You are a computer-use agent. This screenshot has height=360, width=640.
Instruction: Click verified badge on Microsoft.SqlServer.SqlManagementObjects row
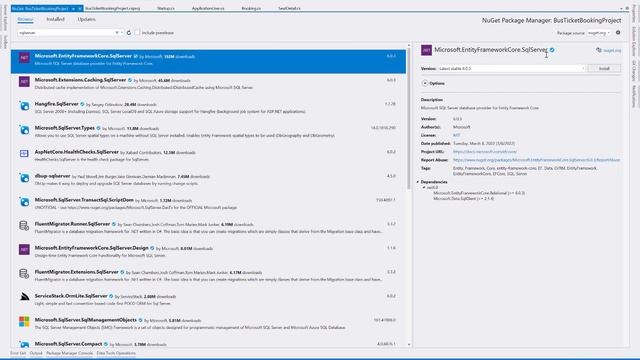(140, 320)
